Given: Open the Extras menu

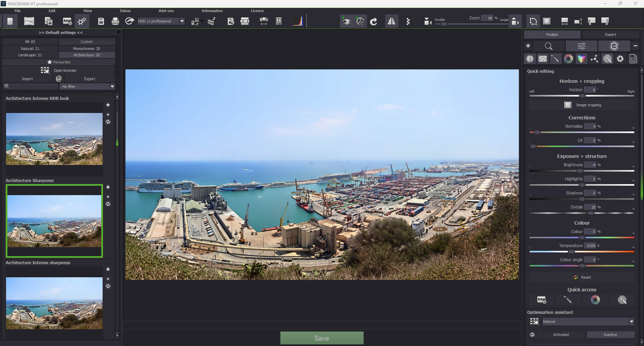Looking at the screenshot, I should [x=125, y=11].
